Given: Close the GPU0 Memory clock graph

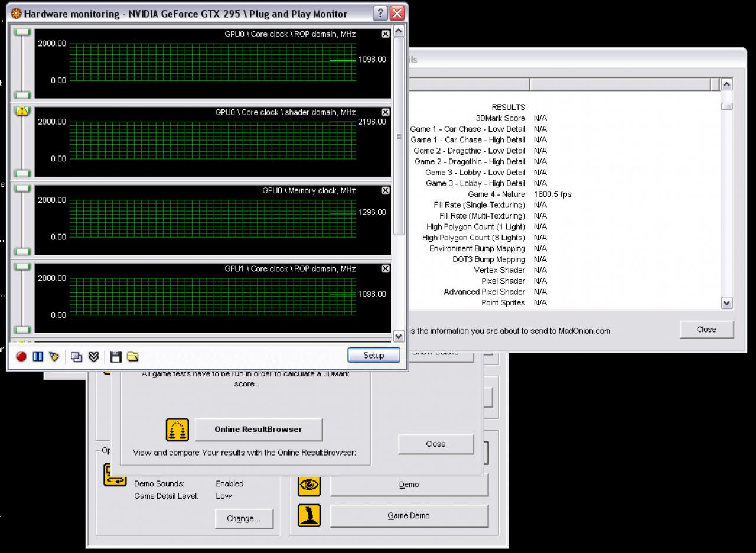Looking at the screenshot, I should [386, 190].
